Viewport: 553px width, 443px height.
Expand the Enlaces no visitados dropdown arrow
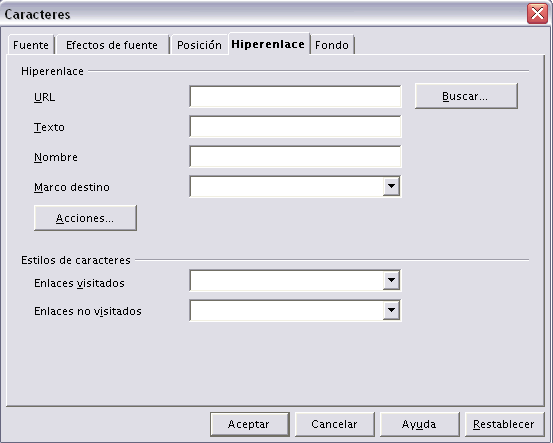pyautogui.click(x=391, y=310)
